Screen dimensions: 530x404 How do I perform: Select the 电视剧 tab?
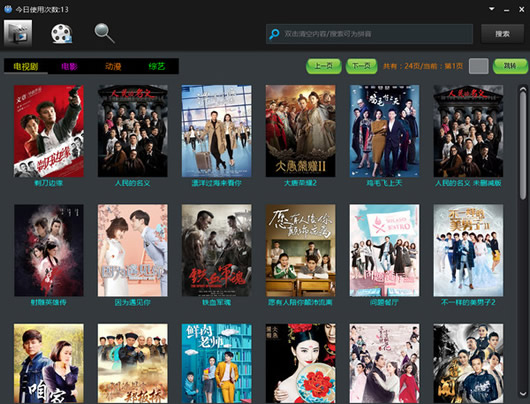(x=26, y=66)
